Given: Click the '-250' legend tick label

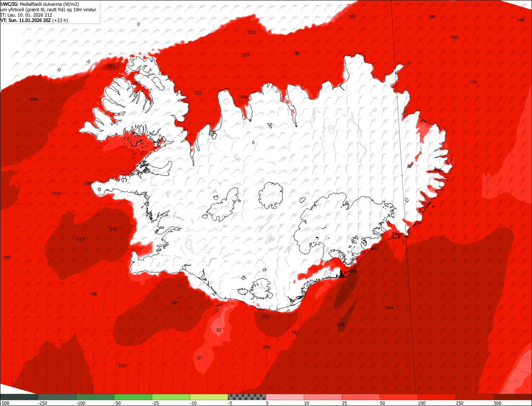Looking at the screenshot, I should [x=42, y=403].
